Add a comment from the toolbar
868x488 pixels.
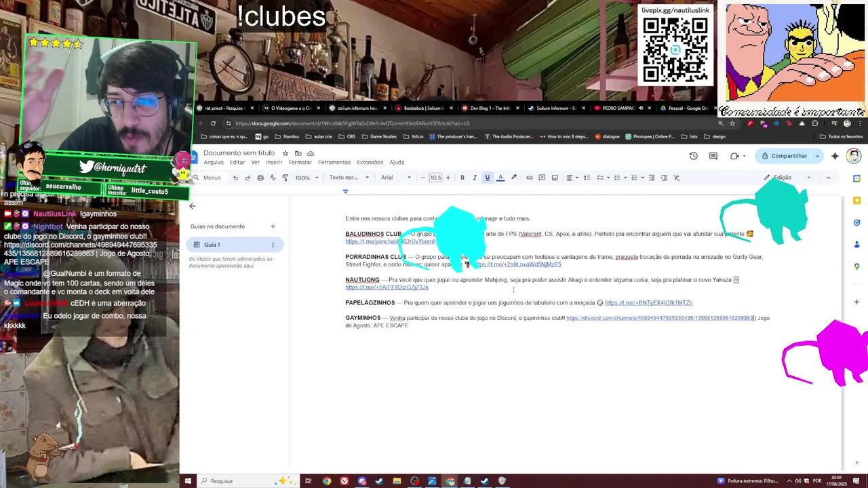click(x=542, y=178)
